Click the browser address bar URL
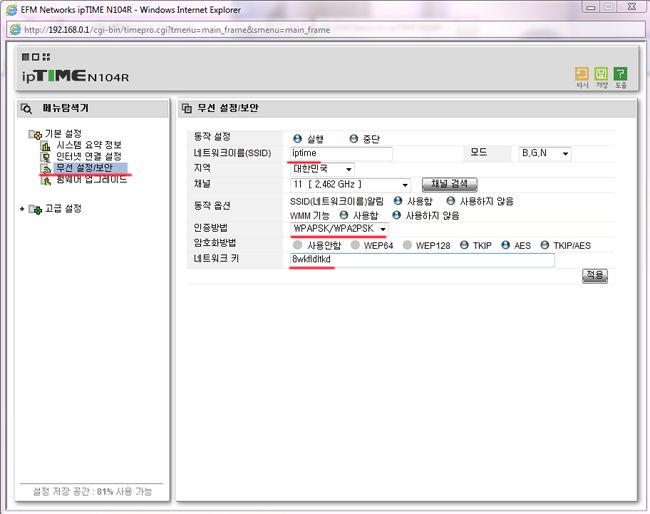Screen dimensions: 650x514 [x=177, y=30]
